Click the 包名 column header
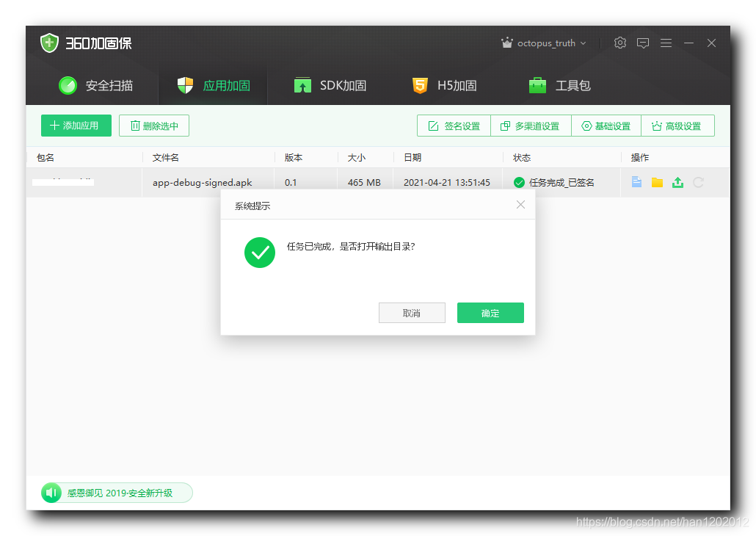This screenshot has height=536, width=756. point(46,157)
